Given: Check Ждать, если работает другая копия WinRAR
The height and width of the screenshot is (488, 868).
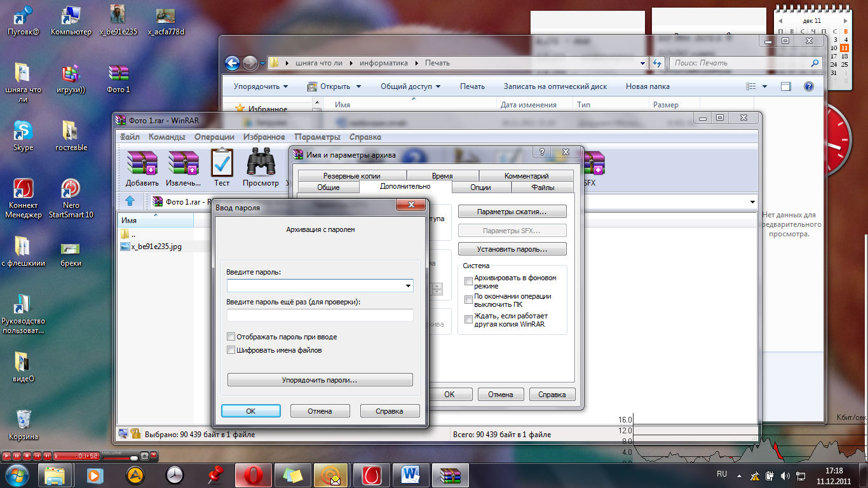Looking at the screenshot, I should pos(469,320).
